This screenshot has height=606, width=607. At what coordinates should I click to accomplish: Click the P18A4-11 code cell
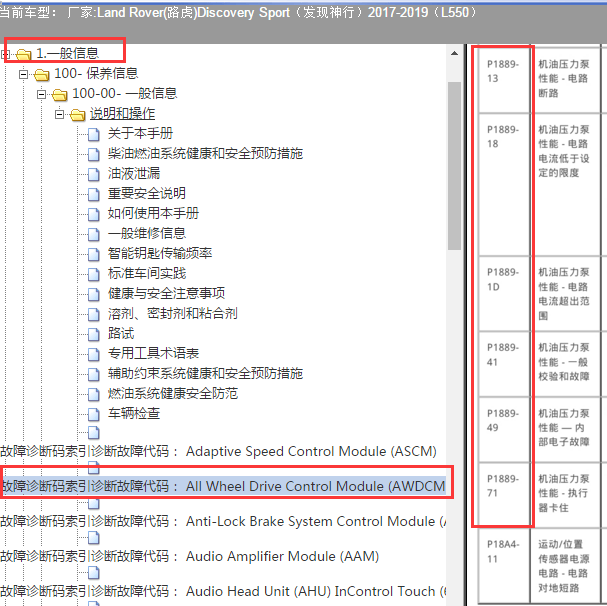click(504, 565)
